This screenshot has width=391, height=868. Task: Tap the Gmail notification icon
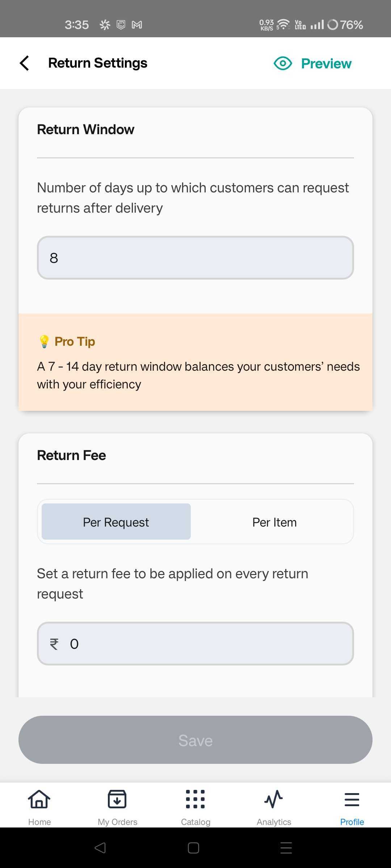[x=137, y=25]
